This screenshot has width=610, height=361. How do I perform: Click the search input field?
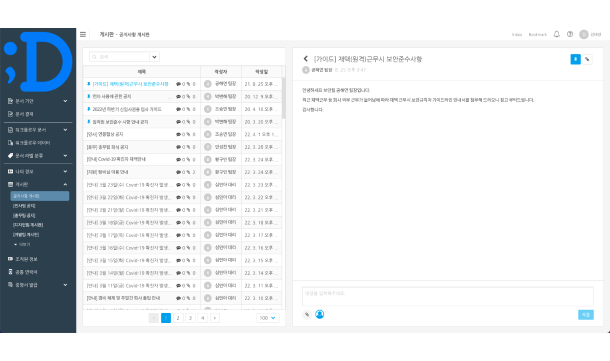pyautogui.click(x=119, y=57)
